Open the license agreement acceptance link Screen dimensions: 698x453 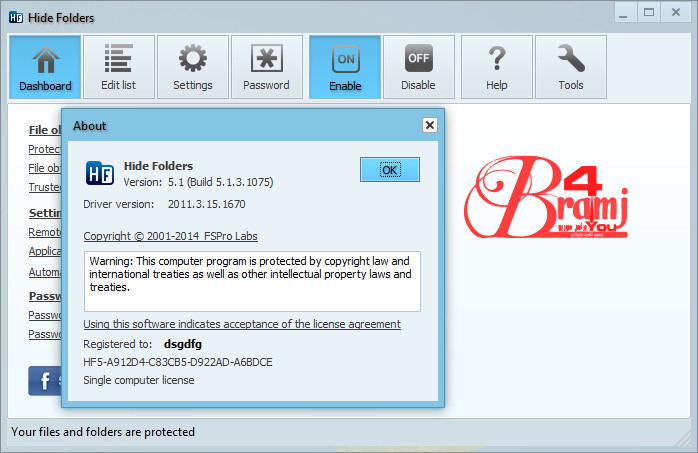click(242, 324)
